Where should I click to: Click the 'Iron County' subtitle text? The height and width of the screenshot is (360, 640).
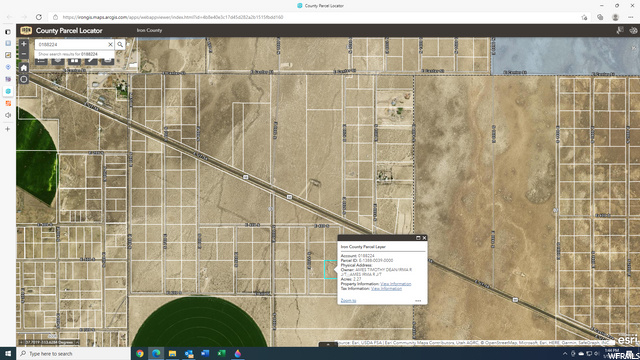(x=149, y=30)
